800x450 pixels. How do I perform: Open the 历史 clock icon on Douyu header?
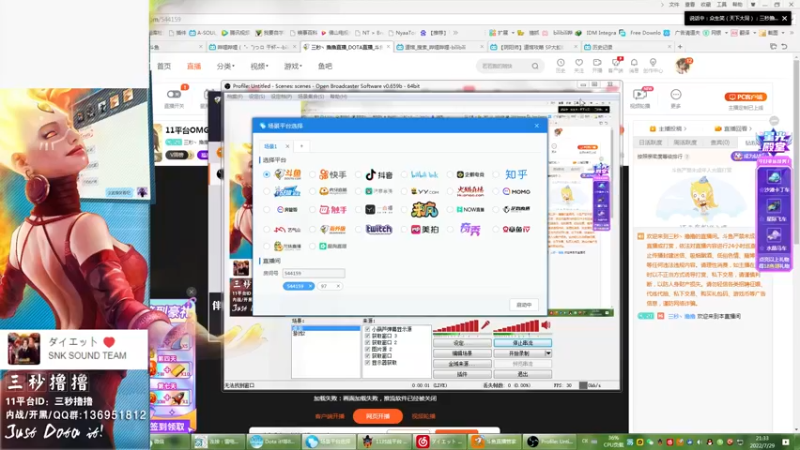tap(560, 65)
